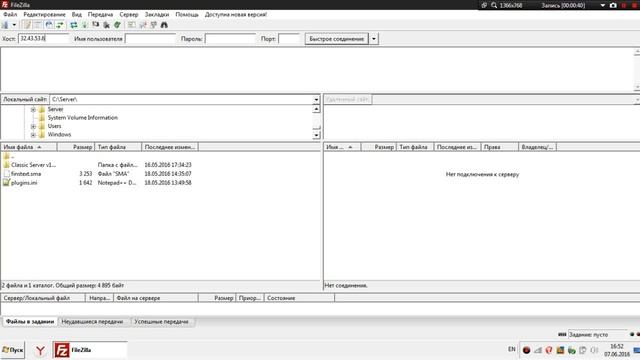Click the FileZilla taskbar button
640x360 pixels.
coord(90,350)
